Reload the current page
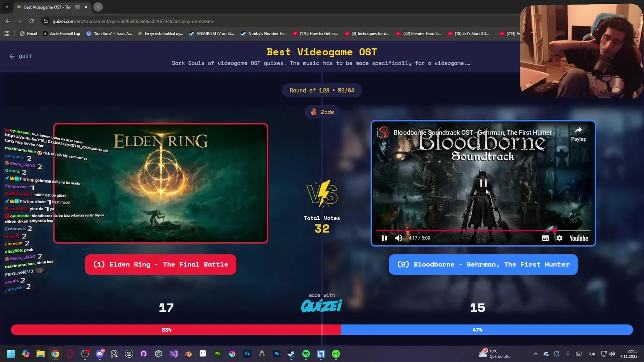The width and height of the screenshot is (644, 362). tap(31, 21)
